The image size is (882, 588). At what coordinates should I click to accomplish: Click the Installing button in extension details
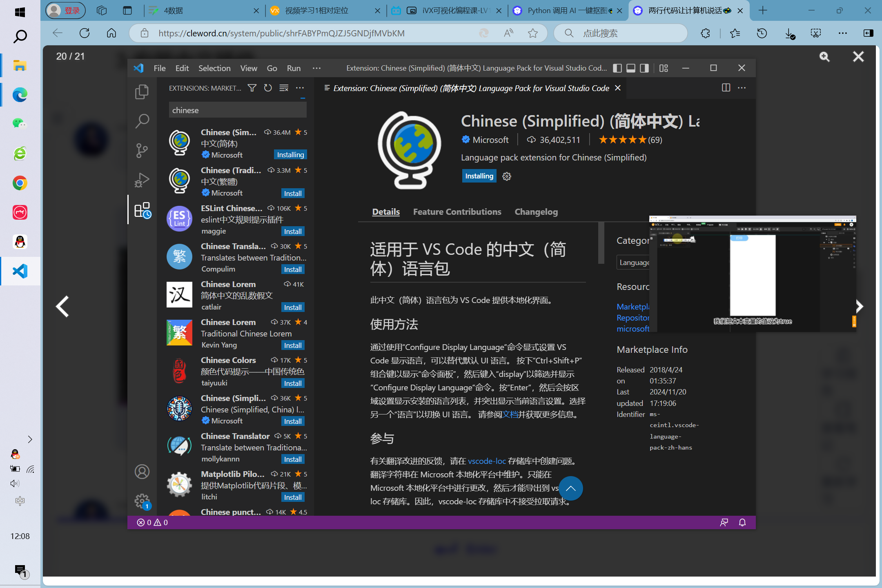tap(479, 176)
